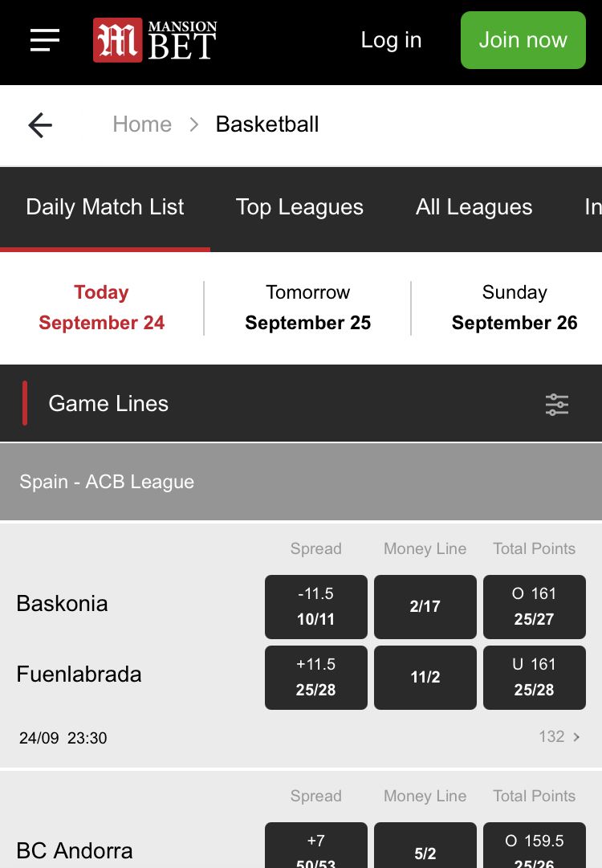This screenshot has width=602, height=868.
Task: Pick Over 161 total points 25/27
Action: [x=534, y=607]
